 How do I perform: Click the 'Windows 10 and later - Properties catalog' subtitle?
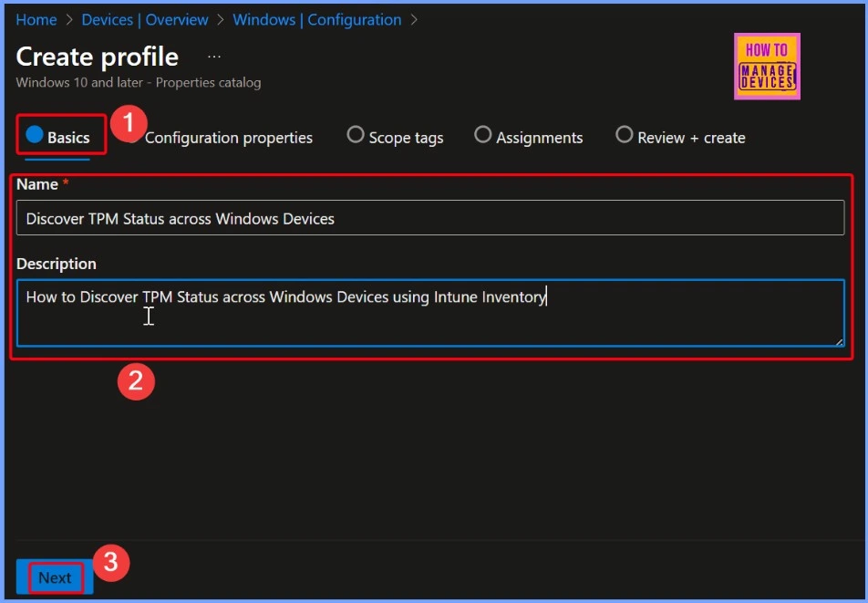[139, 82]
